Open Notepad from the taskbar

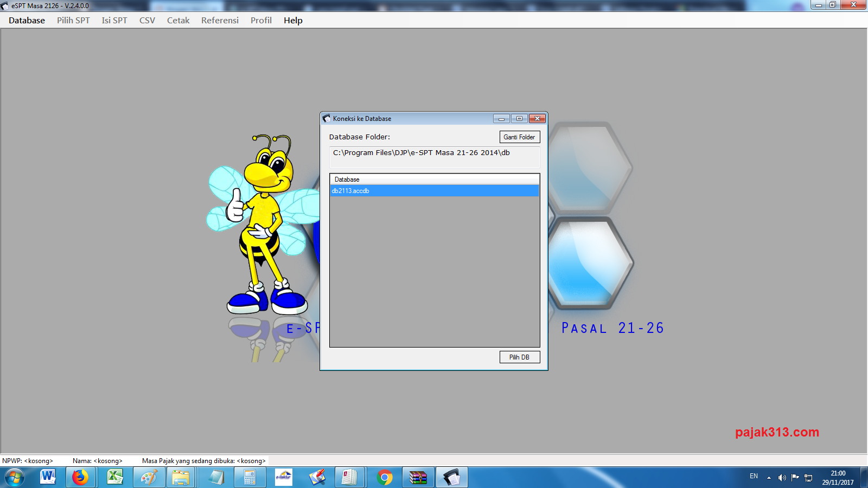click(216, 478)
